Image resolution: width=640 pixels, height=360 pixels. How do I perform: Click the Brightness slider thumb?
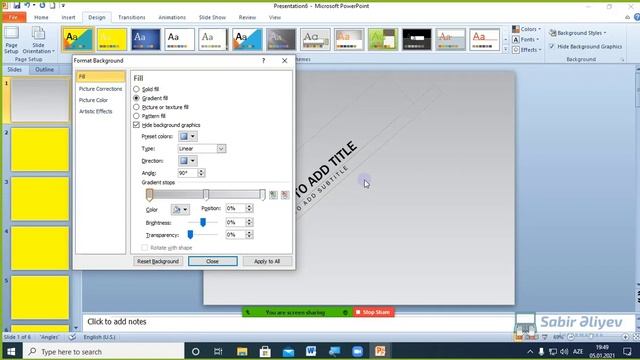[x=203, y=222]
